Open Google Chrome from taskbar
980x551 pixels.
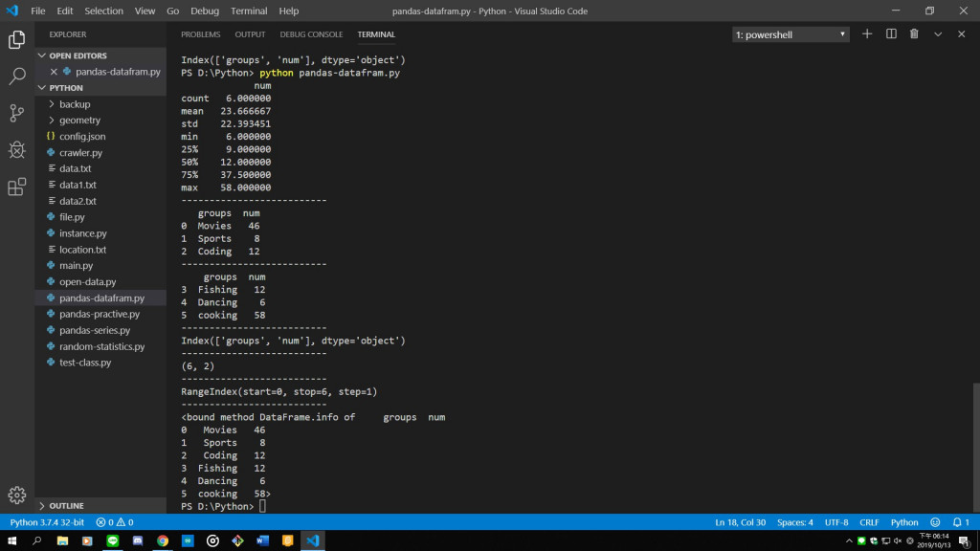(x=163, y=541)
